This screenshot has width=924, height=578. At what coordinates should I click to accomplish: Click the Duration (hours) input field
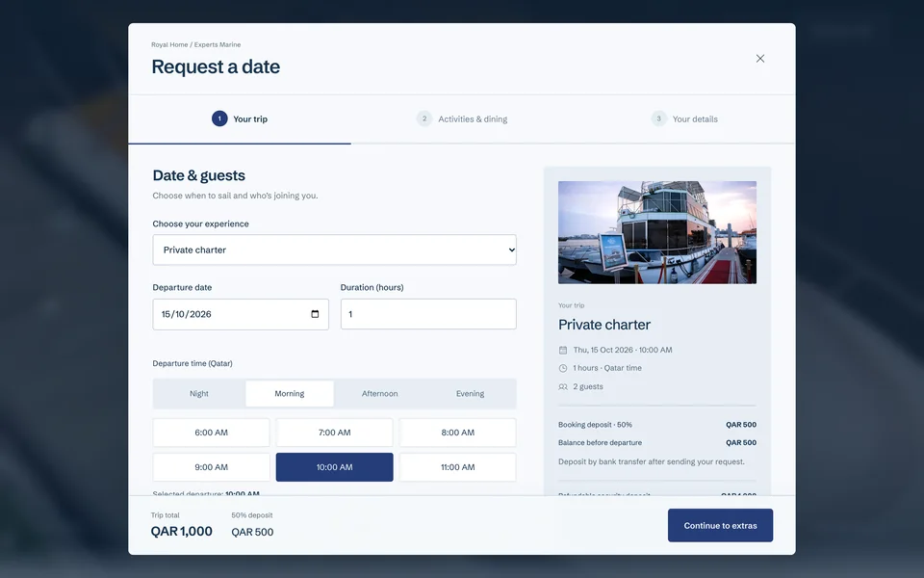point(428,314)
